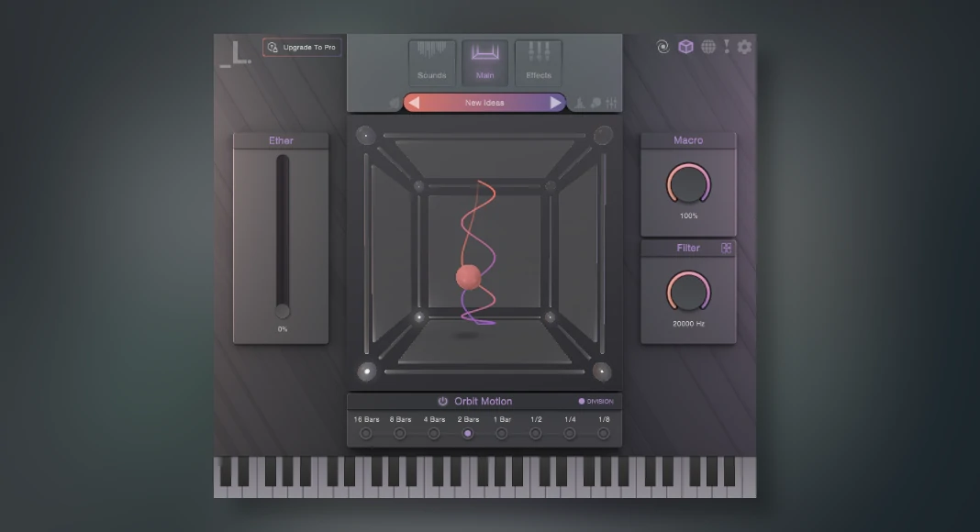Click the 3D cube view icon

pos(685,47)
